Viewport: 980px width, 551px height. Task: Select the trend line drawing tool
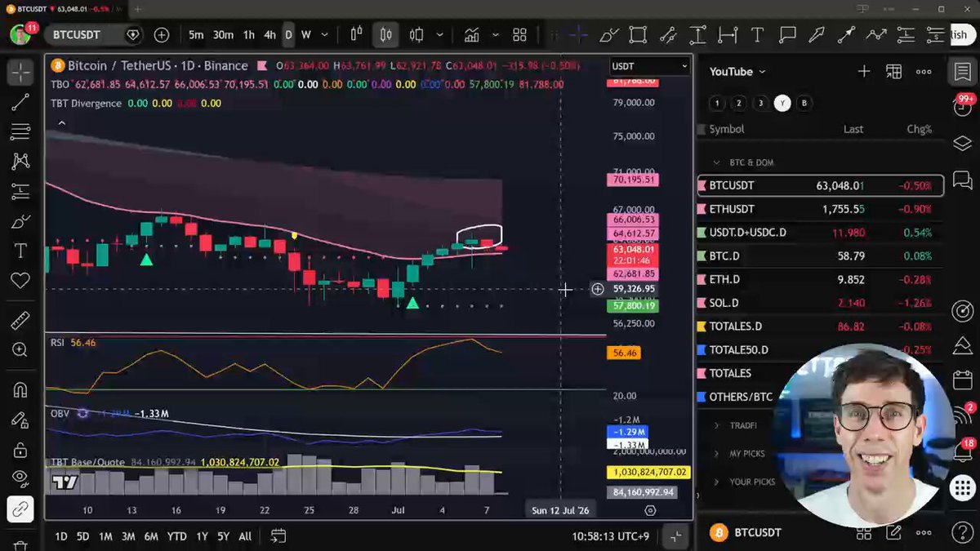tap(20, 102)
